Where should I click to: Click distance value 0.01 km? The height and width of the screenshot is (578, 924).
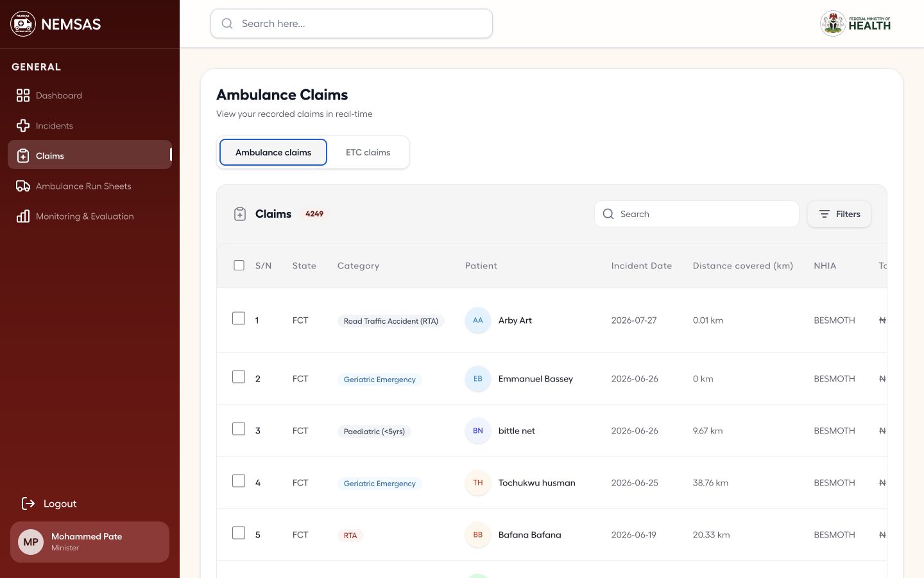point(708,320)
